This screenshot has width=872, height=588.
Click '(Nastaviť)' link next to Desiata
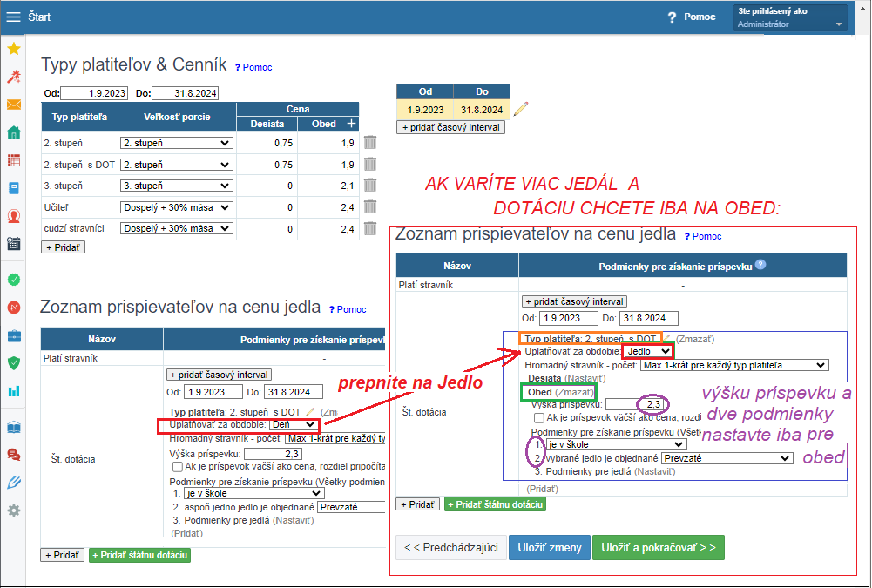pos(585,378)
